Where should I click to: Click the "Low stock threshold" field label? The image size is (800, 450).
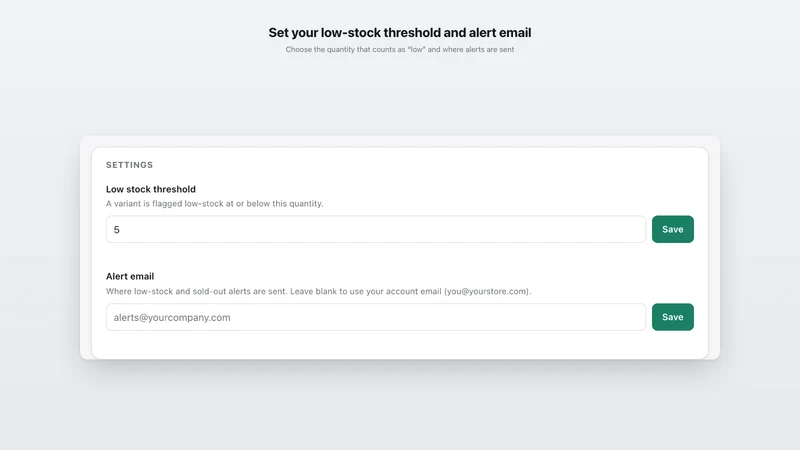click(151, 189)
